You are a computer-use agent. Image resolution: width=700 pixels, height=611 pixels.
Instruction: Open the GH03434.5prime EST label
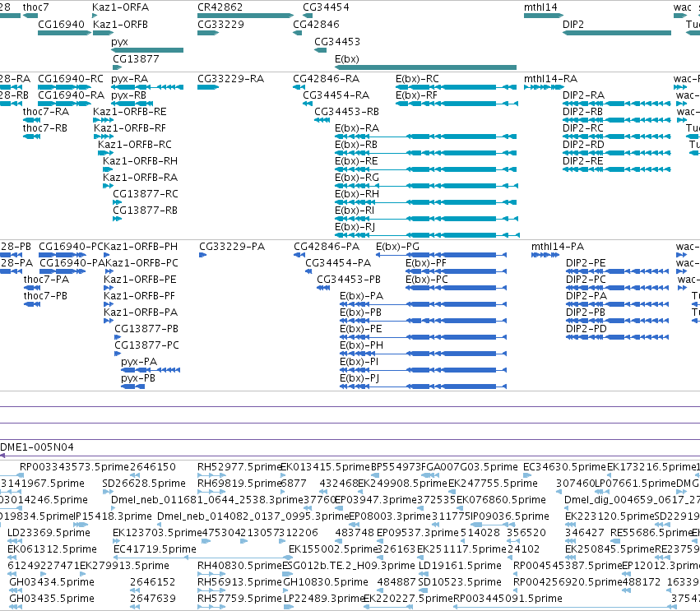[x=52, y=582]
